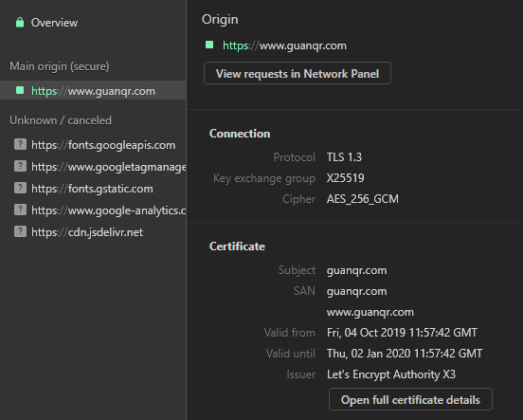The height and width of the screenshot is (420, 523).
Task: Click the Origin panel title
Action: [x=220, y=19]
